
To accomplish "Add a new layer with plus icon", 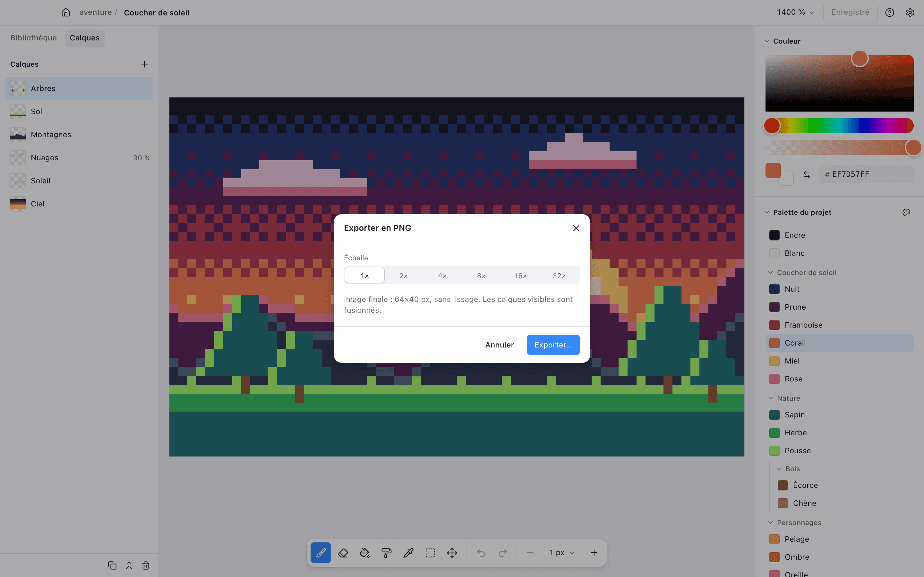I will tap(144, 64).
